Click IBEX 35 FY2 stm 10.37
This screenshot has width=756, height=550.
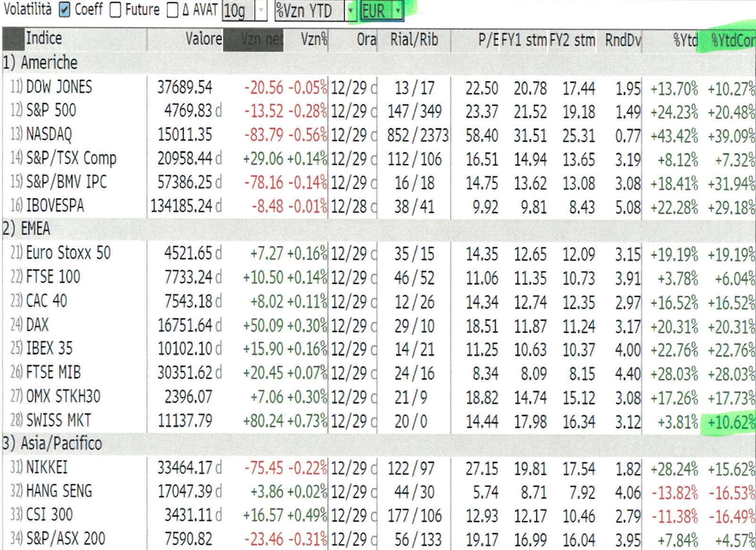578,349
